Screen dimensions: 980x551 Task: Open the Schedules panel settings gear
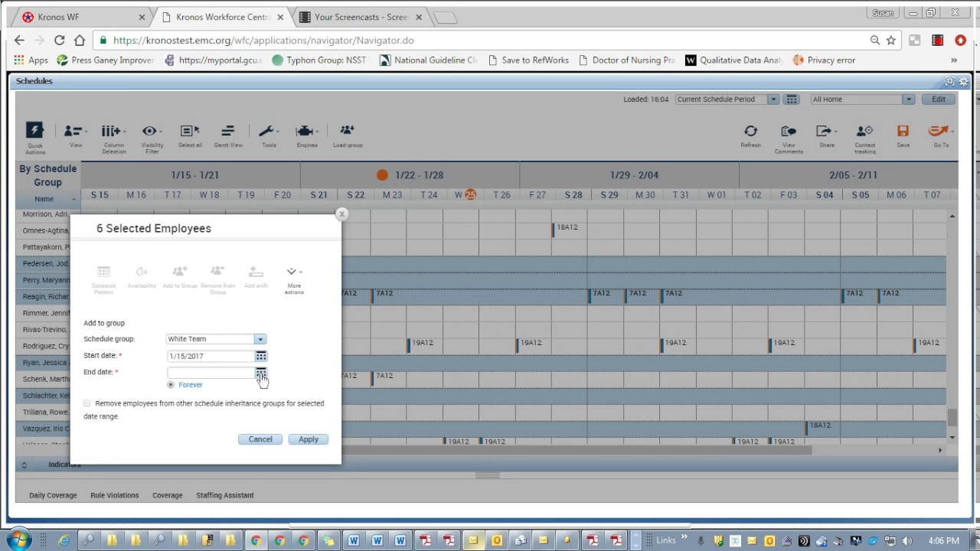click(x=964, y=81)
